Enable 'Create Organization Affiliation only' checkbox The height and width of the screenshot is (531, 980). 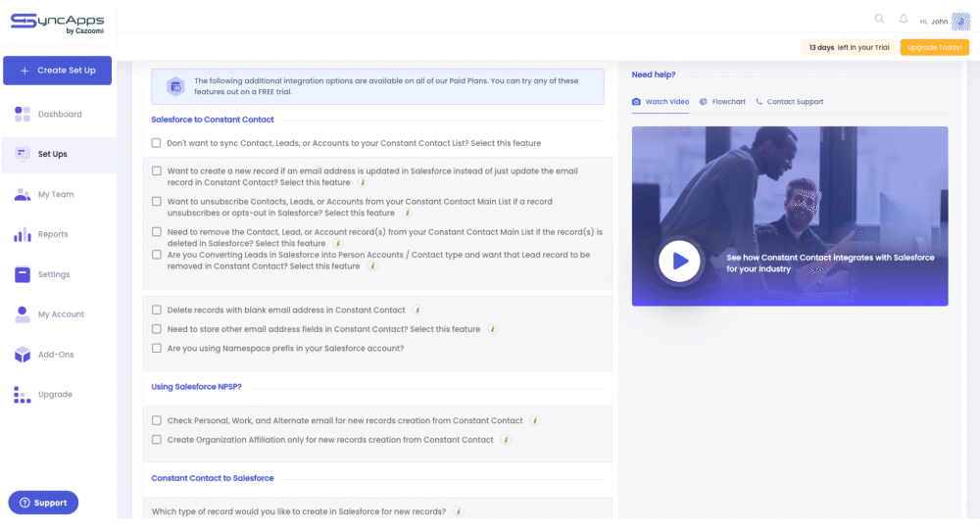(157, 440)
